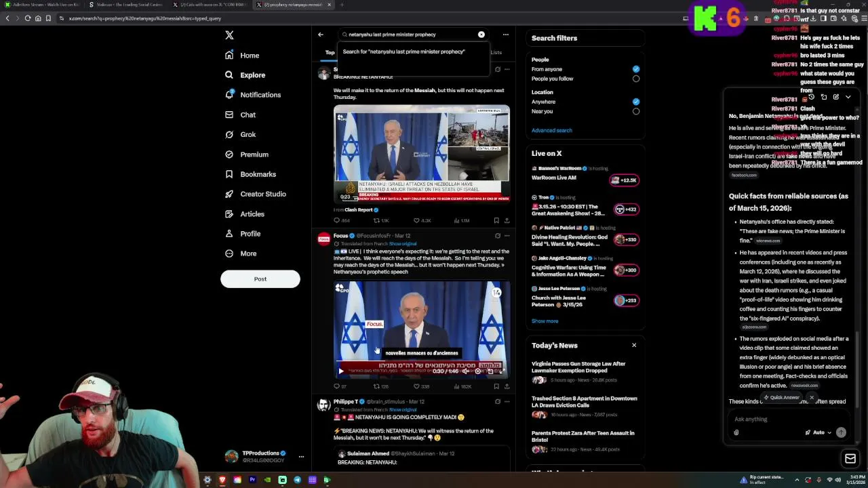Reload the browser page
This screenshot has width=868, height=488.
pos(28,18)
